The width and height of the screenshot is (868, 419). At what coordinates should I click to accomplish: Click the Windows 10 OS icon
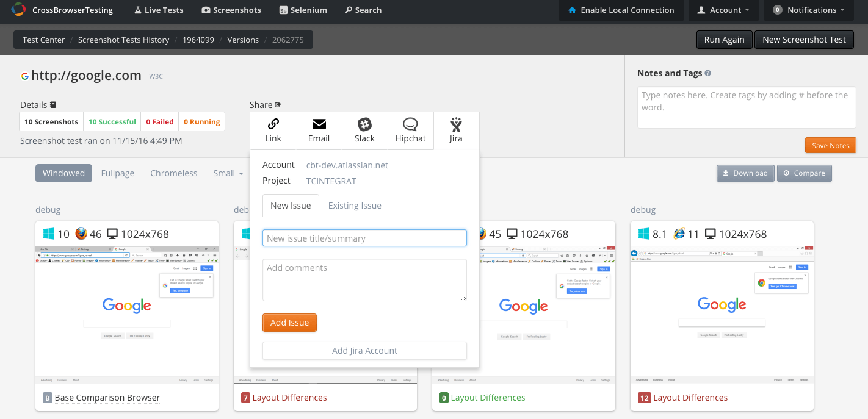(49, 234)
